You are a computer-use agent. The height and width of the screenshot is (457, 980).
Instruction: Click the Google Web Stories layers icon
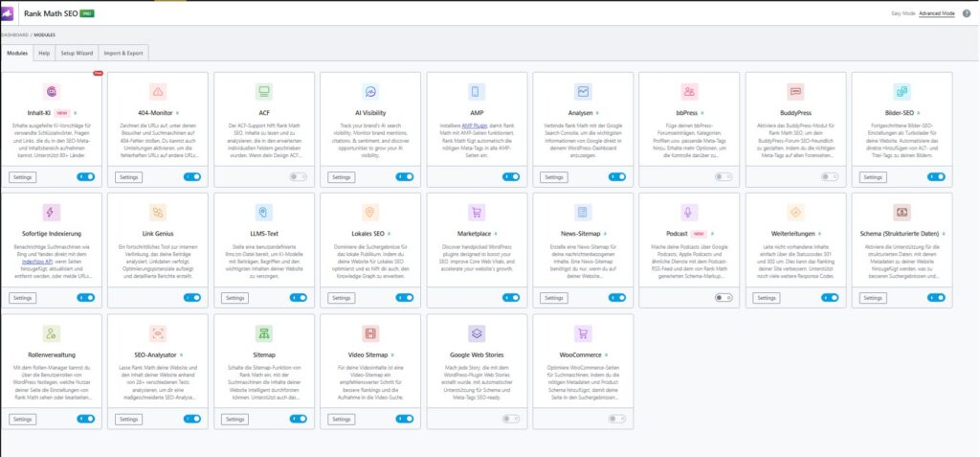[477, 333]
